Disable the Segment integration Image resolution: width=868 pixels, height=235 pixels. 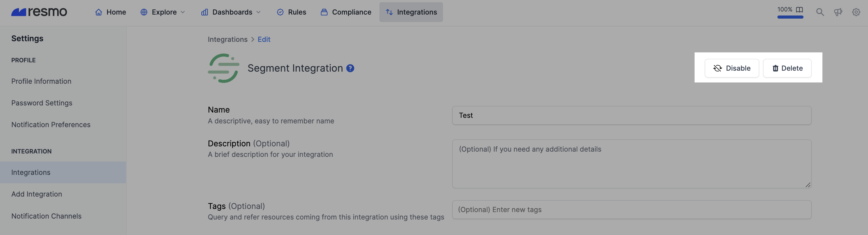[x=732, y=68]
